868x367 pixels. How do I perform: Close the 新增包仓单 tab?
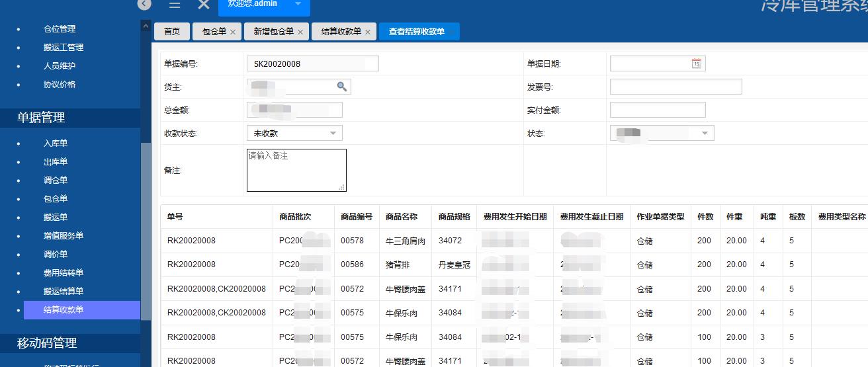pyautogui.click(x=300, y=32)
